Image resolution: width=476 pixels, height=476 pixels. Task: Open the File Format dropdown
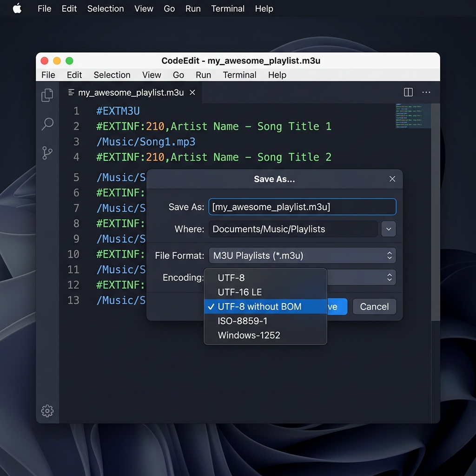pyautogui.click(x=302, y=256)
